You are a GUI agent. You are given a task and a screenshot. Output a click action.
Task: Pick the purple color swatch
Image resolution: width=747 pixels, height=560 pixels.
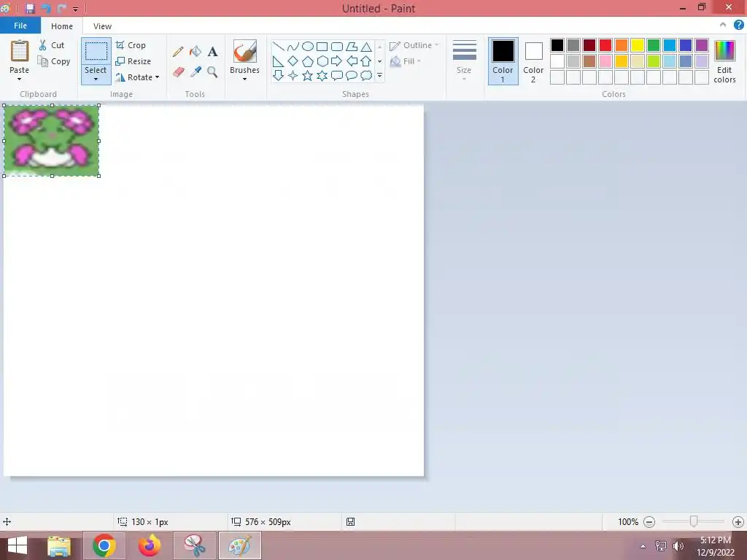tap(701, 45)
